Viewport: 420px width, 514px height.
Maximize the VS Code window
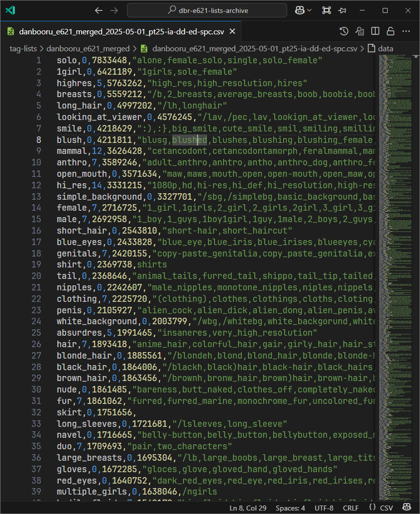click(x=385, y=10)
